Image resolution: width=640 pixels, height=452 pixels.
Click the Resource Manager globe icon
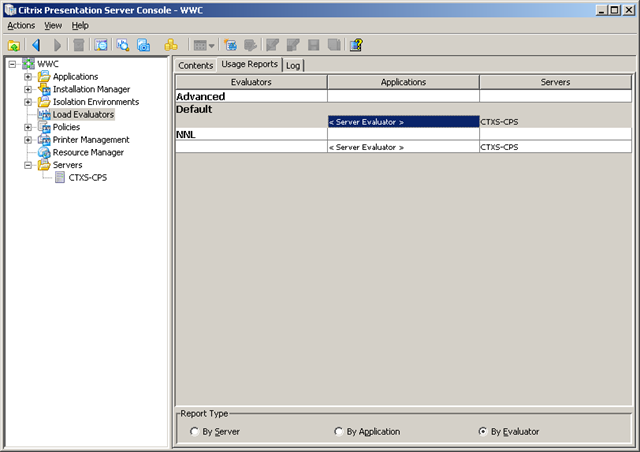point(44,152)
